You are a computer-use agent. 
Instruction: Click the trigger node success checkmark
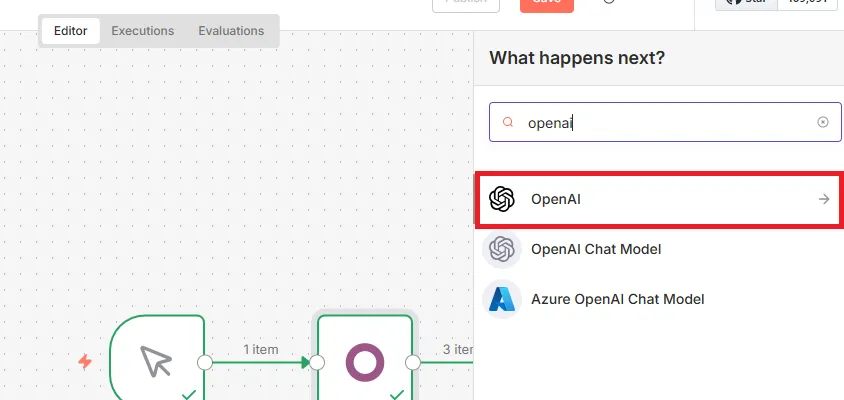click(x=188, y=395)
